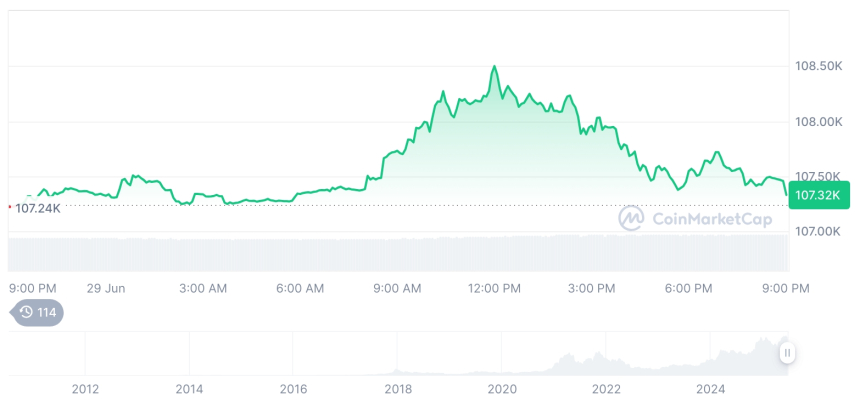Click 2020 on the overview timeline

pos(502,388)
